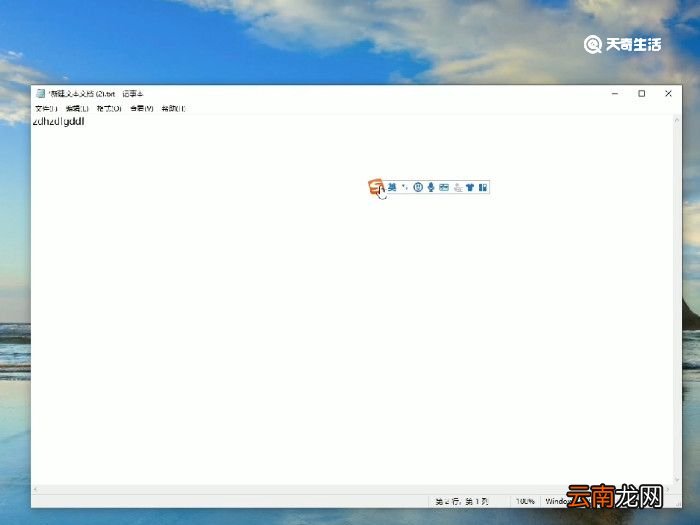The image size is (700, 525).
Task: Click the vertical scrollbar up arrow
Action: tap(677, 120)
